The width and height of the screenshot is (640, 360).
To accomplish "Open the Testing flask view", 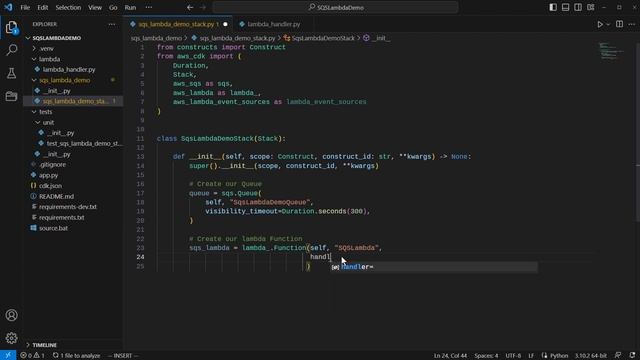I will coord(11,73).
